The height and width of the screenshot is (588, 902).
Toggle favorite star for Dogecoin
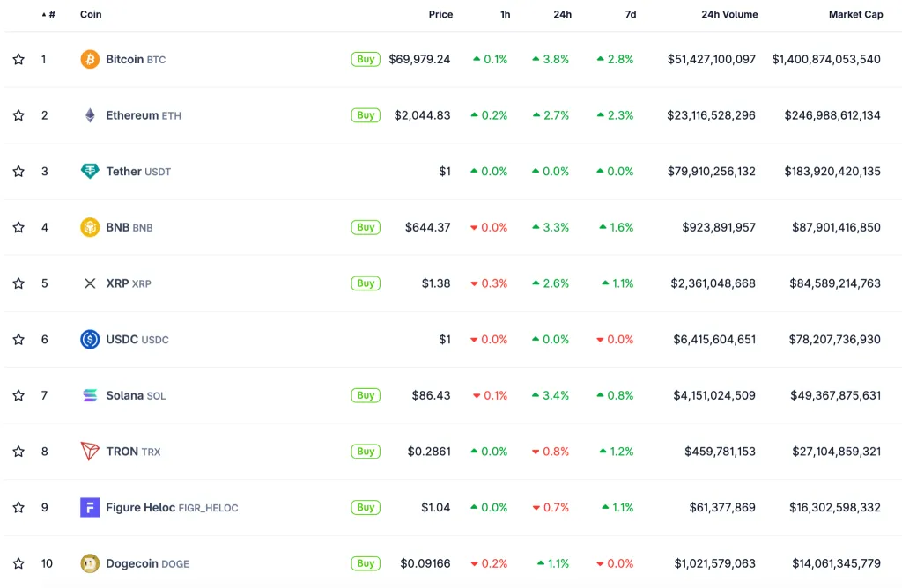point(18,563)
